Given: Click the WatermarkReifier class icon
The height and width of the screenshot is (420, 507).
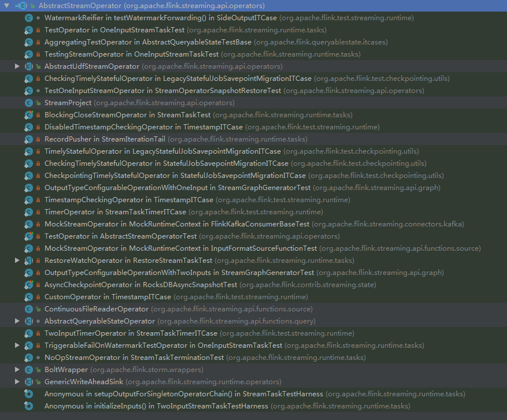Looking at the screenshot, I should pos(29,18).
